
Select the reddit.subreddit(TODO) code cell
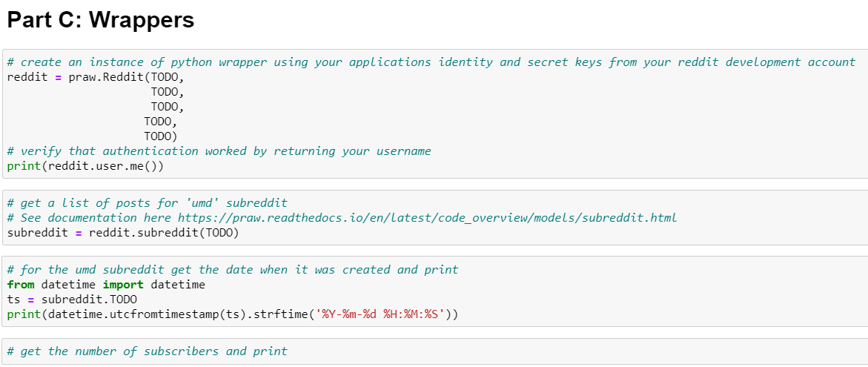[x=435, y=217]
